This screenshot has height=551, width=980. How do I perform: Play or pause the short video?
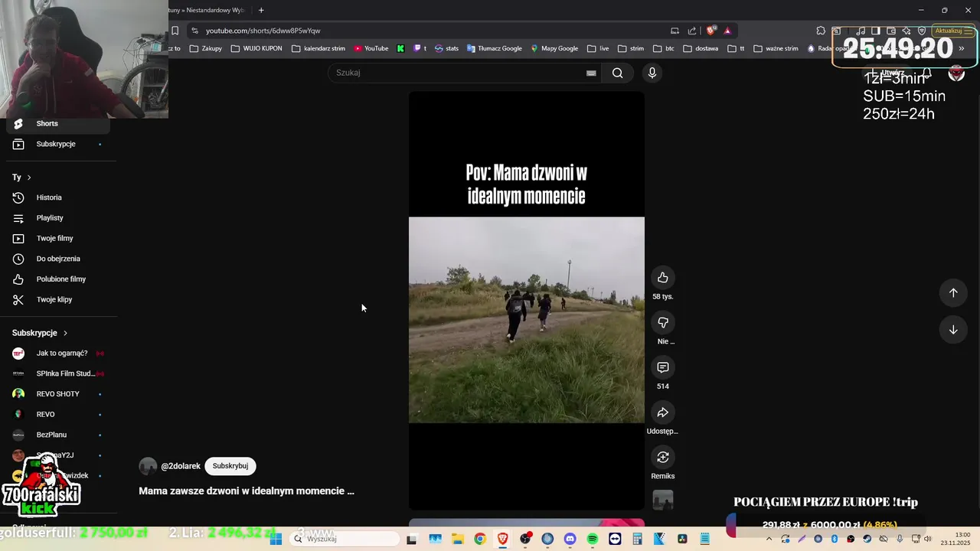[526, 300]
